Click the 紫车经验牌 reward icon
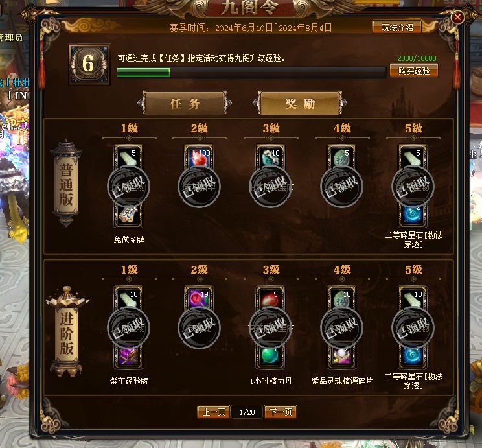 point(128,357)
